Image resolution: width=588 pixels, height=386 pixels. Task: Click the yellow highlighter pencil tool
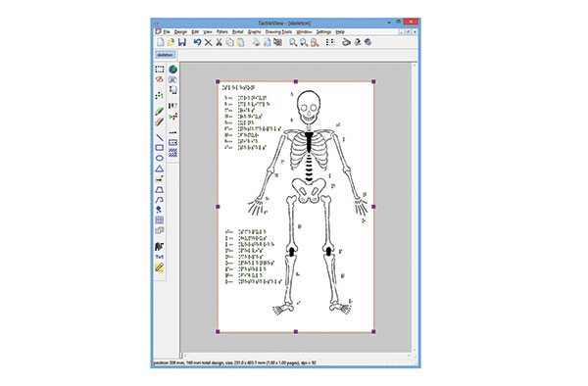(160, 267)
